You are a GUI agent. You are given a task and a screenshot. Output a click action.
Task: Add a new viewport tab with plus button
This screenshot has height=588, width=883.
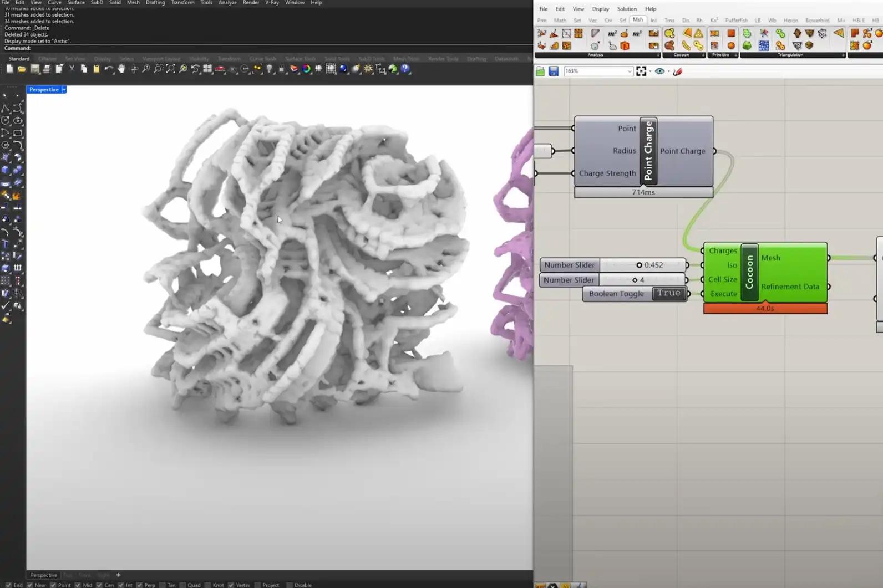118,575
